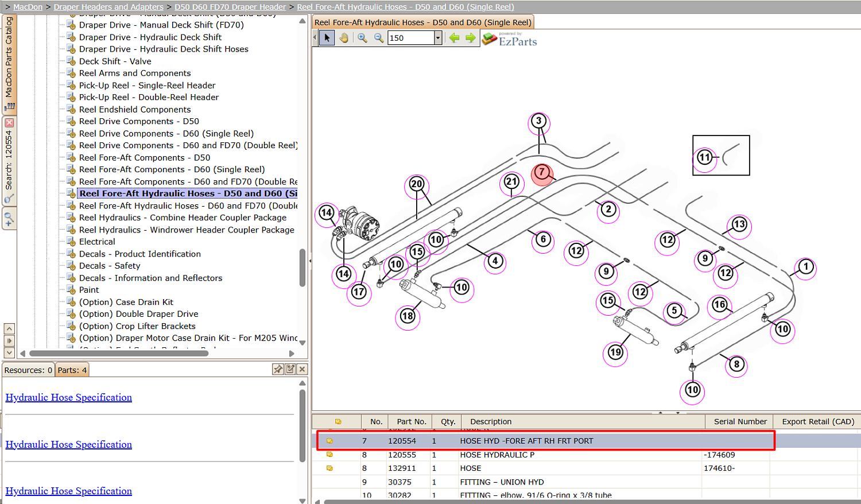
Task: Collapse the toolbar with the small left arrow
Action: 315,38
